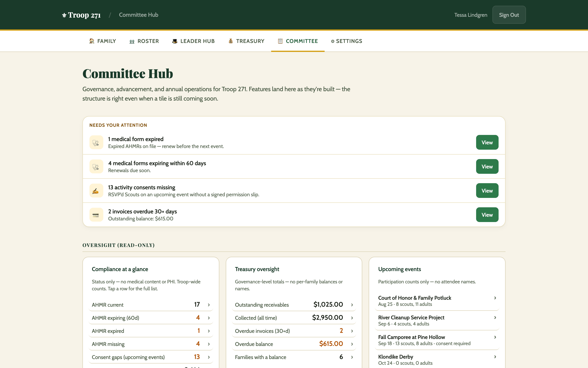Screen dimensions: 588x368
Task: Click 'Outstanding balance: $615.00' text
Action: click(141, 219)
